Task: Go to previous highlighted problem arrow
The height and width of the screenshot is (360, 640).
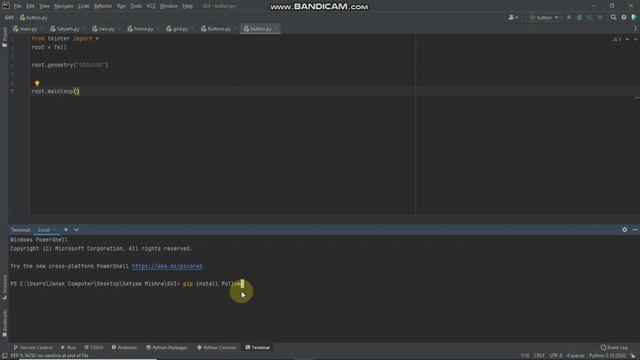Action: pos(627,39)
